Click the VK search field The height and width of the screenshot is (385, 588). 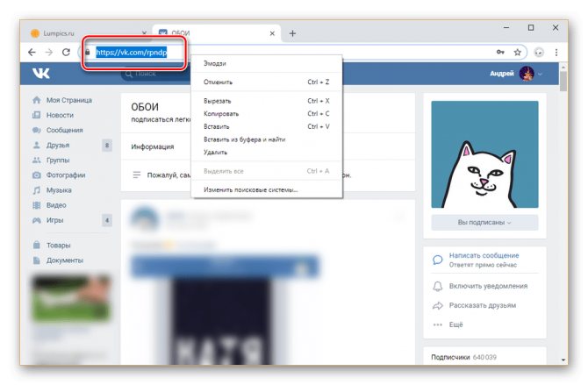click(x=155, y=74)
